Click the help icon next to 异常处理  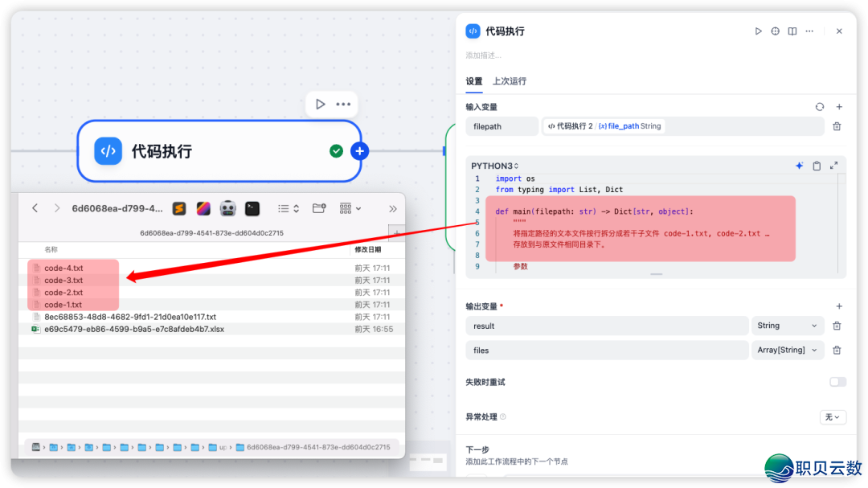point(503,417)
